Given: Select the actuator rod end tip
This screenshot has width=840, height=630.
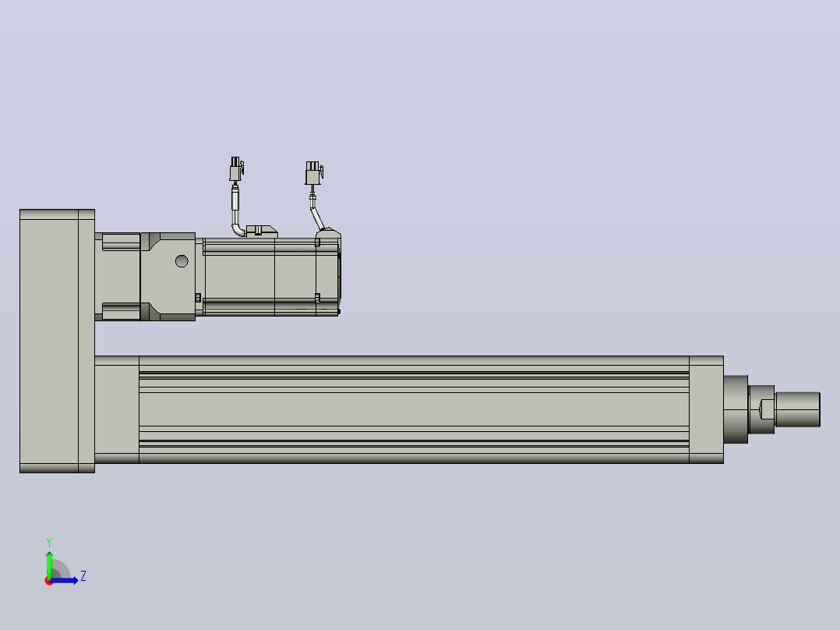Looking at the screenshot, I should 798,409.
